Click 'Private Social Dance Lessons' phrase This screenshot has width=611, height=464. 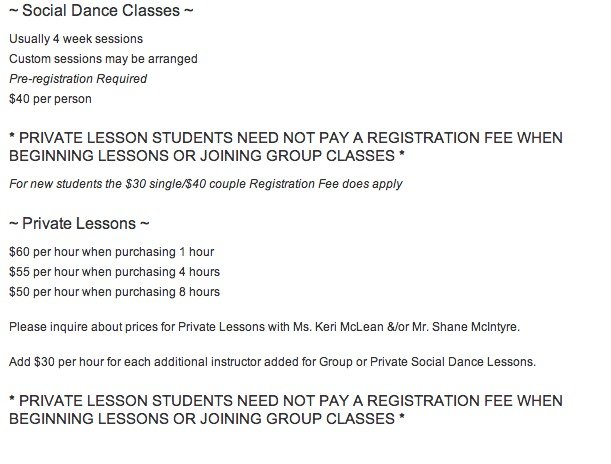click(x=452, y=362)
